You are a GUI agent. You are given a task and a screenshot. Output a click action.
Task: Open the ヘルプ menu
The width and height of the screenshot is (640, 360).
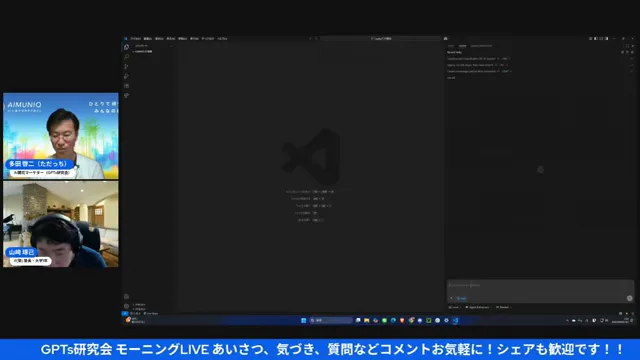[222, 38]
